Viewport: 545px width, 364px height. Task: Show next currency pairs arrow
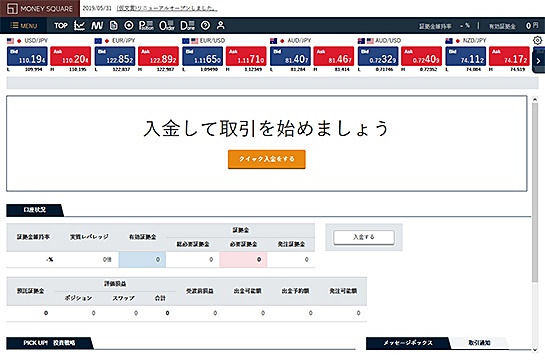[x=538, y=61]
